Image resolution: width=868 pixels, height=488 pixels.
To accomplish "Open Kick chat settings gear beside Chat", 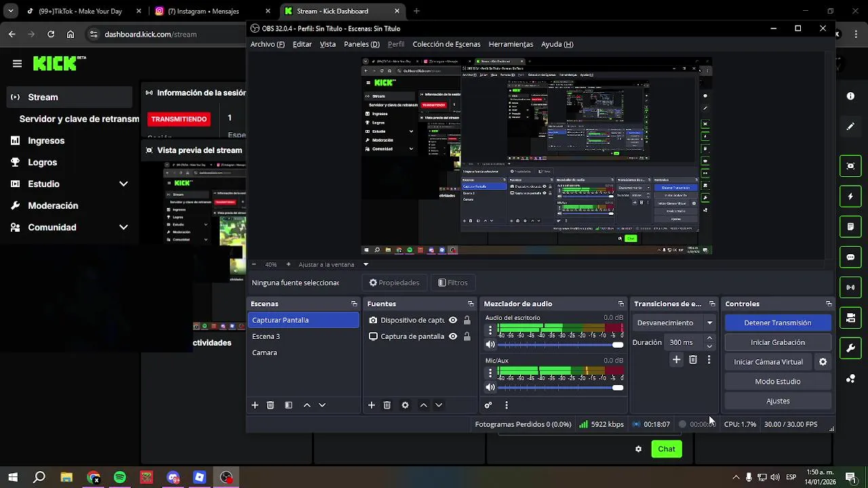I will coord(638,449).
